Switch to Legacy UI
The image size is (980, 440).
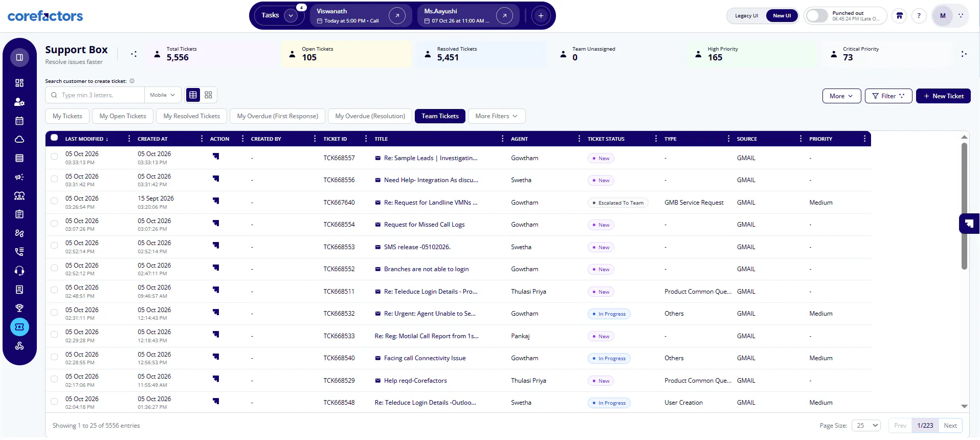click(746, 16)
